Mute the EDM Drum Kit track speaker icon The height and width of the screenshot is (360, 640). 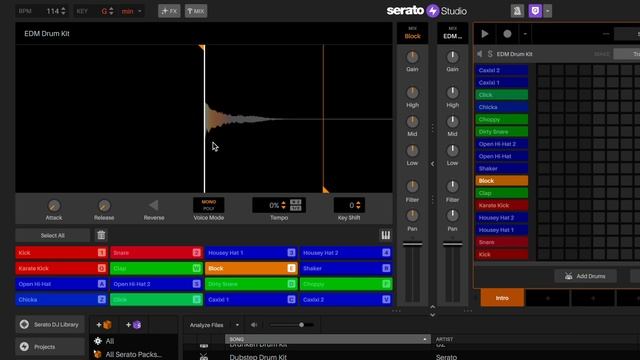480,54
